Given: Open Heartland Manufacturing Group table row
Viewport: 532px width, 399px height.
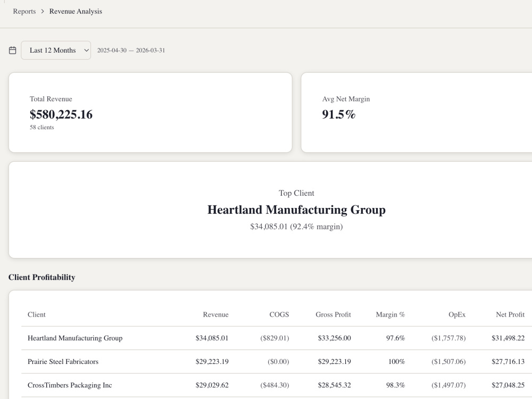Looking at the screenshot, I should (277, 338).
